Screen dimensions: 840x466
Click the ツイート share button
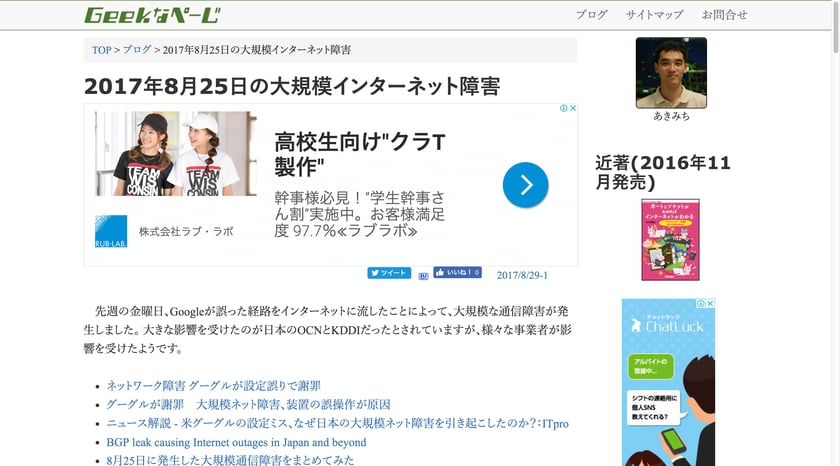[389, 273]
